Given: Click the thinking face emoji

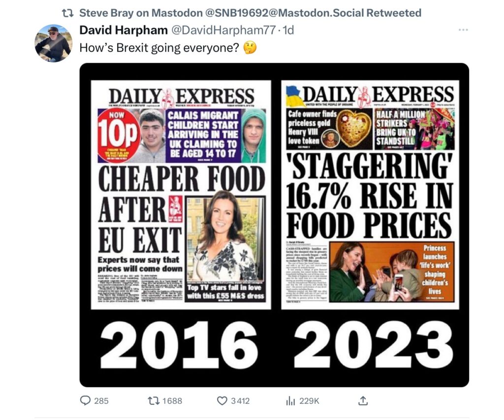Looking at the screenshot, I should click(x=250, y=48).
